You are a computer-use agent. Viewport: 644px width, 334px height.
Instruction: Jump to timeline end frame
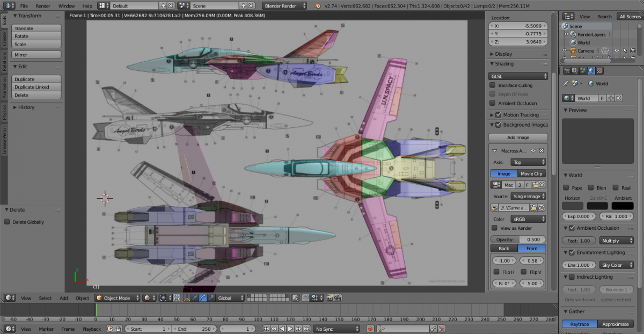pyautogui.click(x=306, y=329)
